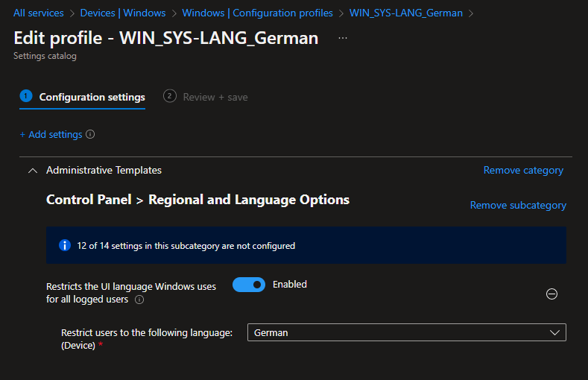Click the info icon beside Add settings
The height and width of the screenshot is (380, 588).
[91, 135]
